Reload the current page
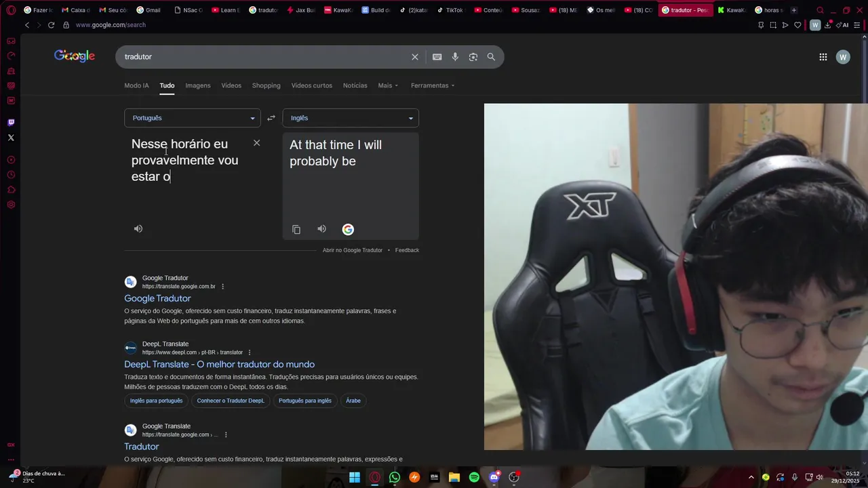The image size is (868, 488). coord(51,25)
